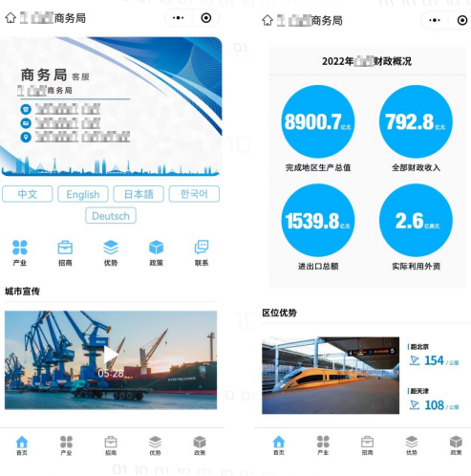Screen dimensions: 471x476
Task: Select the Deutsch language button
Action: (x=111, y=216)
